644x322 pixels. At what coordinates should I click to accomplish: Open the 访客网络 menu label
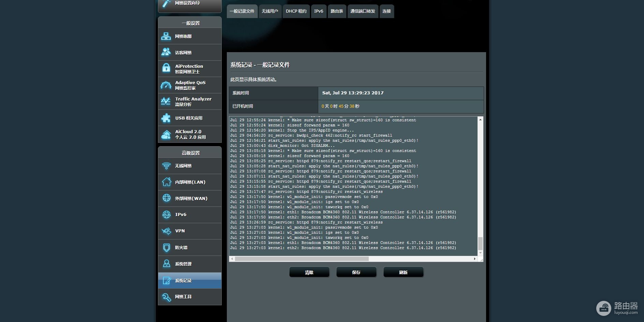point(183,53)
